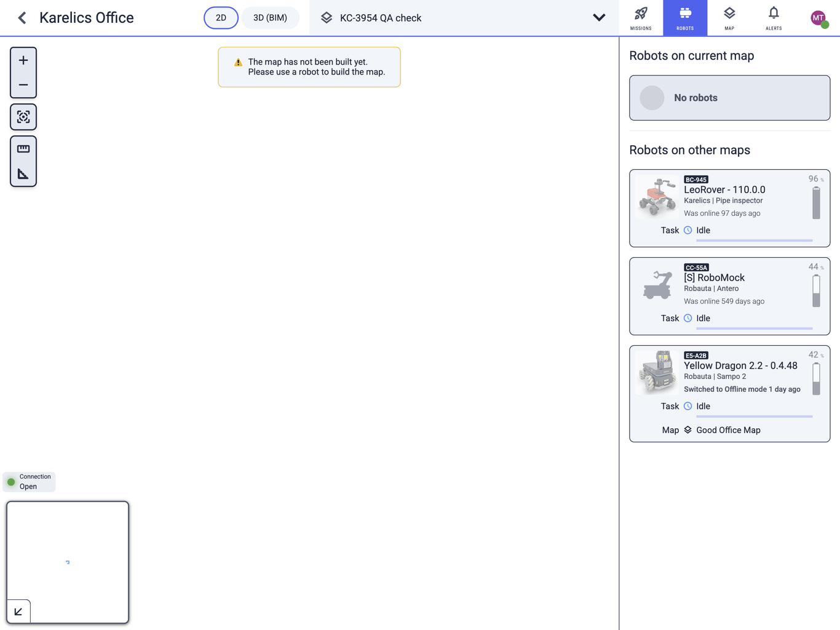Click the clock icon in Yellow Dragon's task row

pyautogui.click(x=688, y=406)
